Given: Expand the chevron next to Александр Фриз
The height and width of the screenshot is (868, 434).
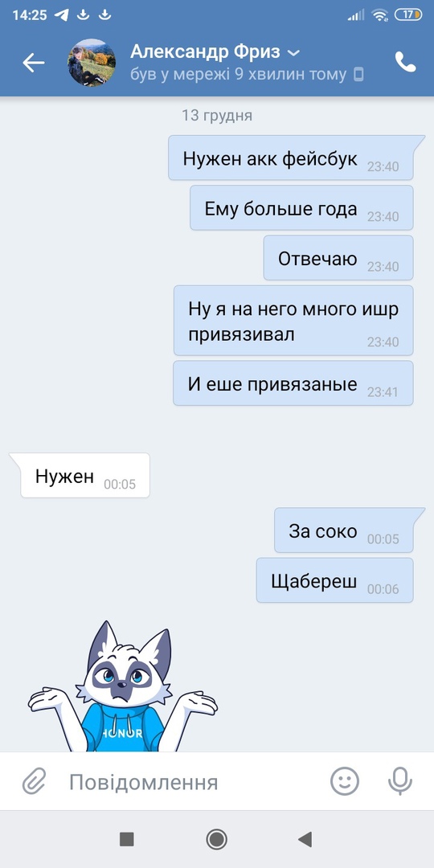Looking at the screenshot, I should tap(294, 52).
